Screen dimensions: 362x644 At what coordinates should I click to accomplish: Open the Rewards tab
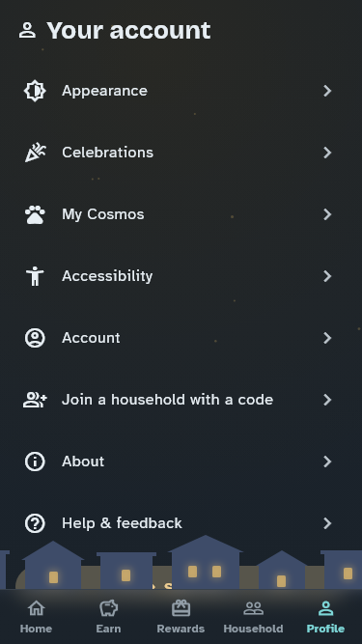click(x=181, y=616)
